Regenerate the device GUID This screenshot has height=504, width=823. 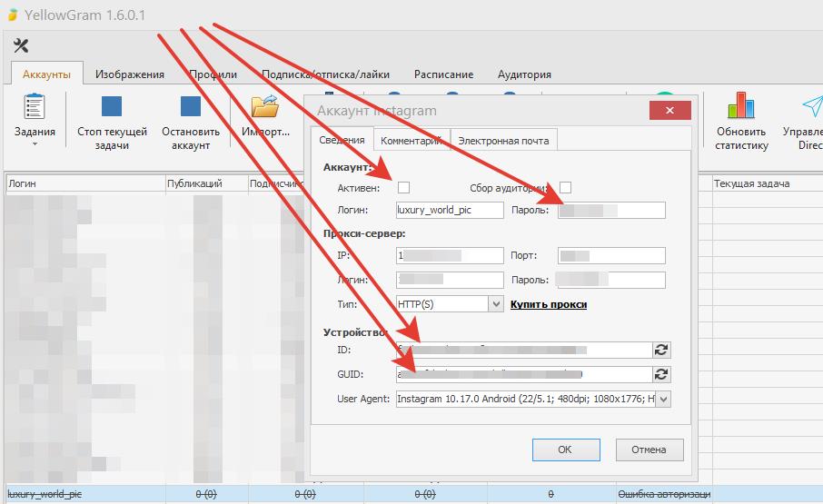click(x=661, y=374)
